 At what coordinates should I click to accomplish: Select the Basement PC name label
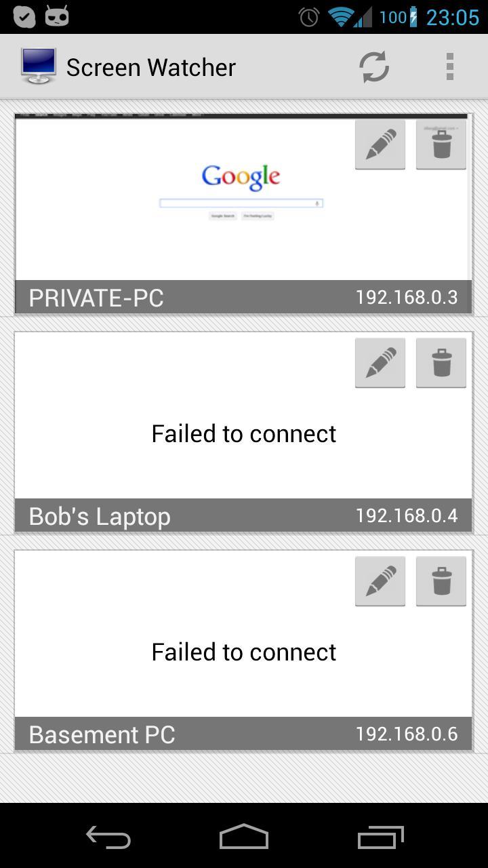coord(102,734)
